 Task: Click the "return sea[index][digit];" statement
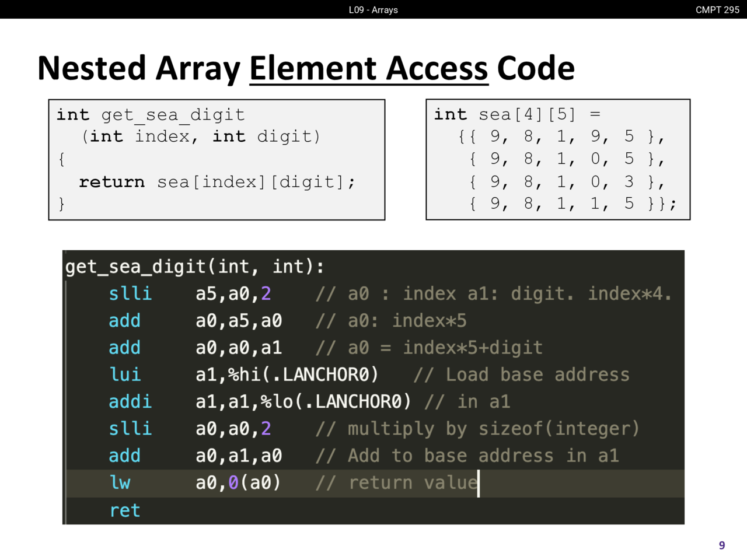point(217,182)
